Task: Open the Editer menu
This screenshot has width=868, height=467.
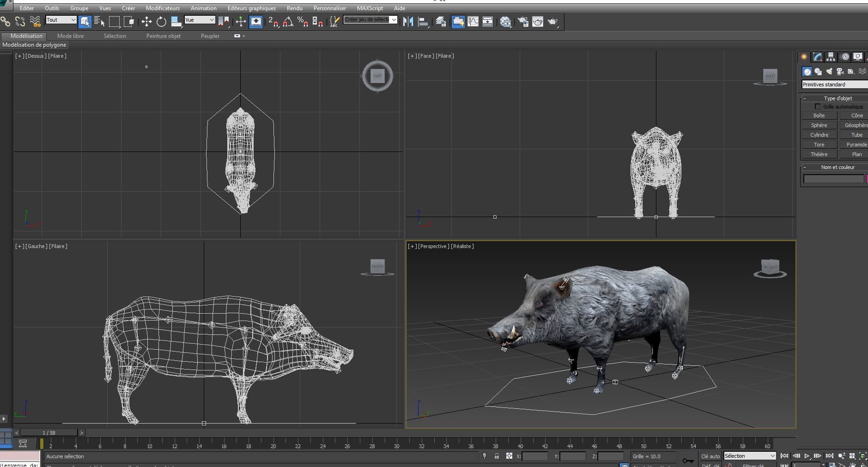Action: 27,8
